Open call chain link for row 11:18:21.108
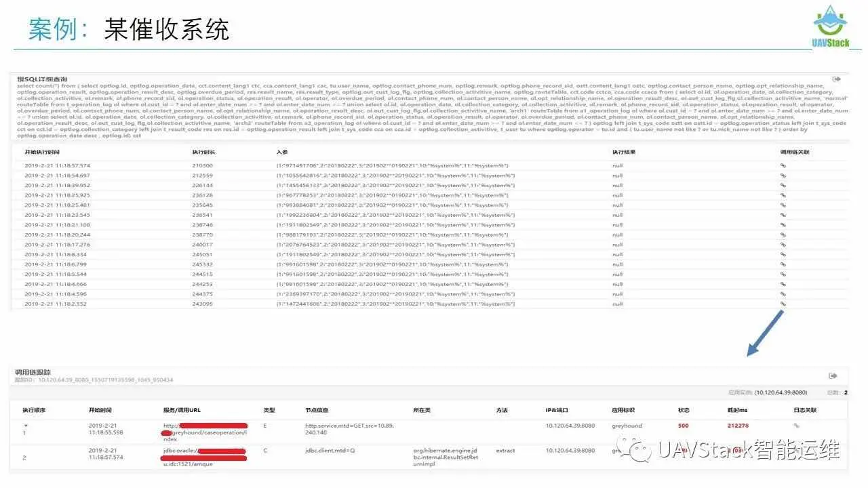Viewport: 868px width, 488px height. pyautogui.click(x=783, y=225)
